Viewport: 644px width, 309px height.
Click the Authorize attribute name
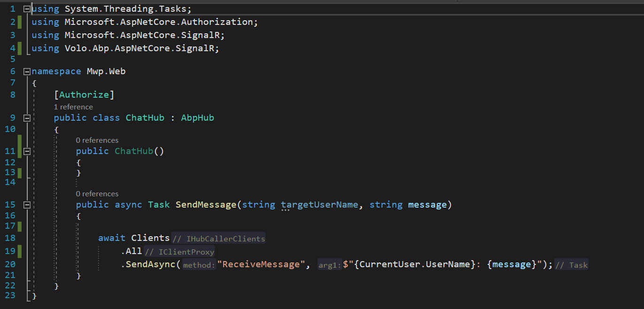(84, 95)
